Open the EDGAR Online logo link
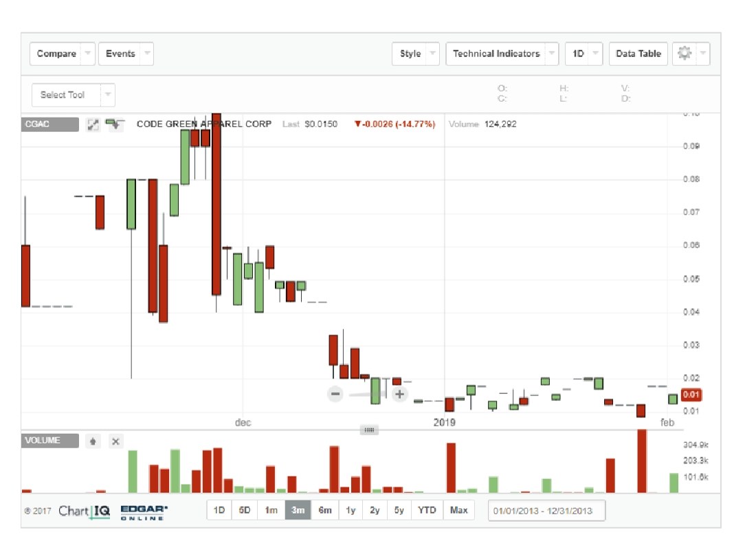This screenshot has width=756, height=550. pos(144,512)
